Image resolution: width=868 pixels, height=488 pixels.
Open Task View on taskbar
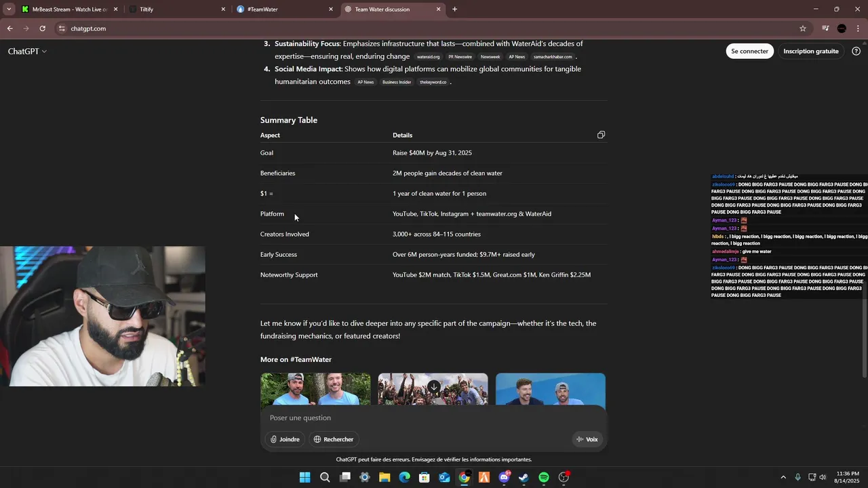pyautogui.click(x=344, y=477)
